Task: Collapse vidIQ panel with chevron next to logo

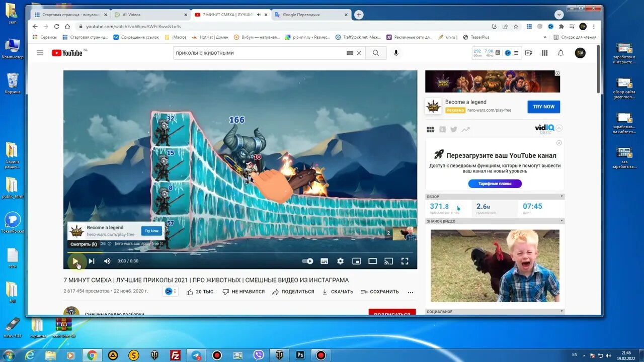Action: point(559,128)
